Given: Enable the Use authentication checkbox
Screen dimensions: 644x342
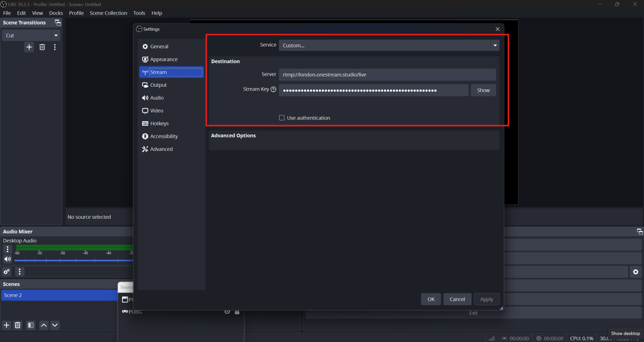Looking at the screenshot, I should point(282,118).
